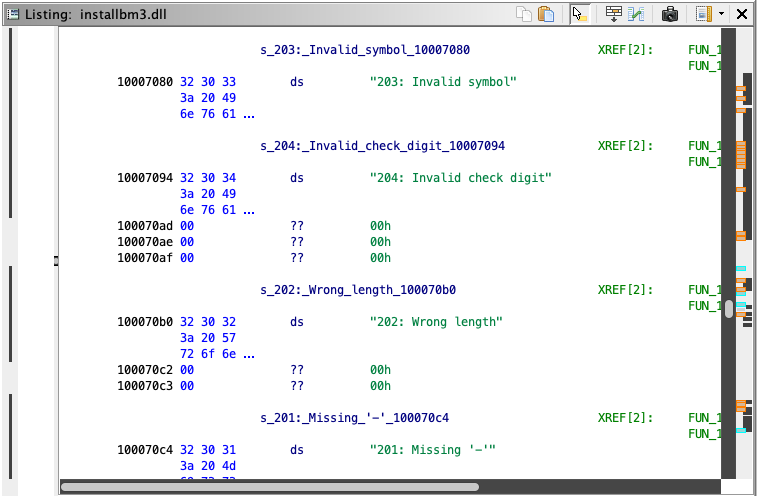The image size is (757, 496).
Task: Click XREF[2] of Wrong_length label
Action: (x=625, y=290)
